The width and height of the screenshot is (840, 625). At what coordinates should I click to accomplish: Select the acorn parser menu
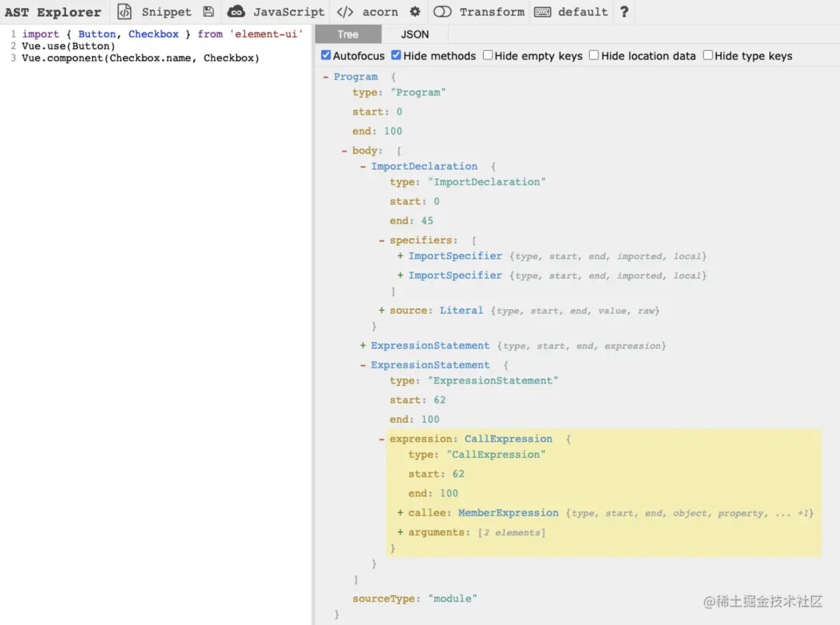(x=380, y=12)
